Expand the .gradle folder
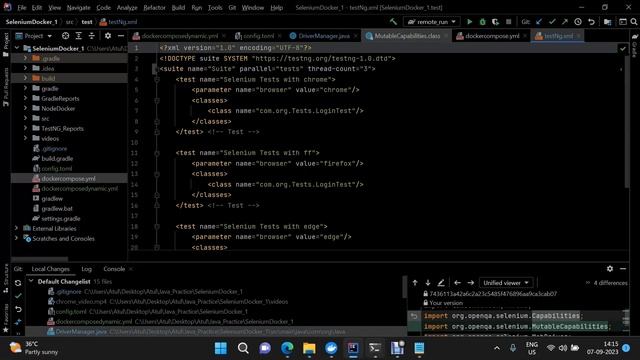This screenshot has width=640, height=360. coord(25,58)
